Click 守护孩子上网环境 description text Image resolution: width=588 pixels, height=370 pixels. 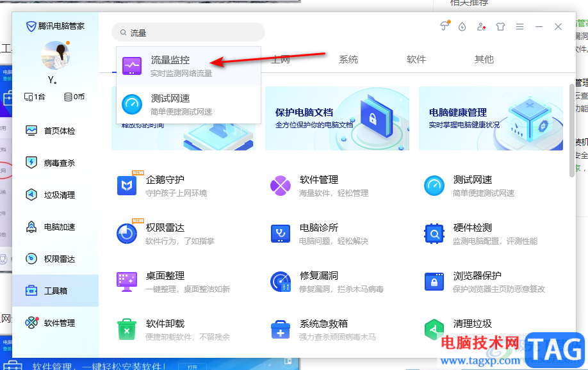[x=176, y=193]
